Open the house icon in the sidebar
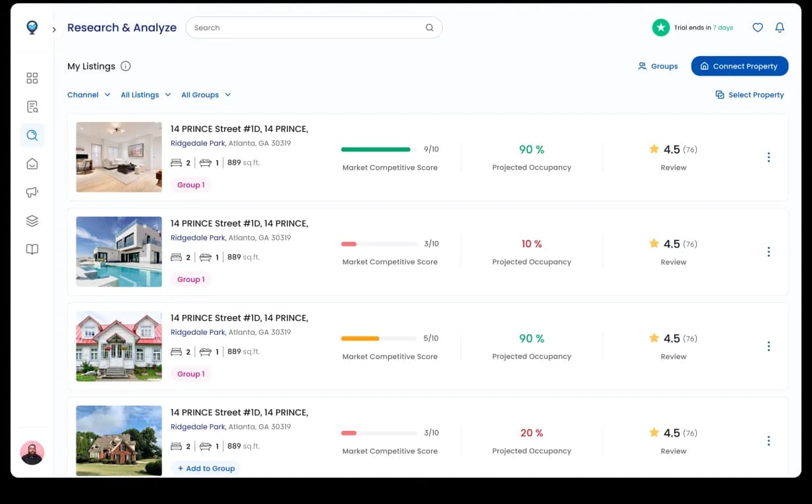Image resolution: width=812 pixels, height=504 pixels. [32, 164]
